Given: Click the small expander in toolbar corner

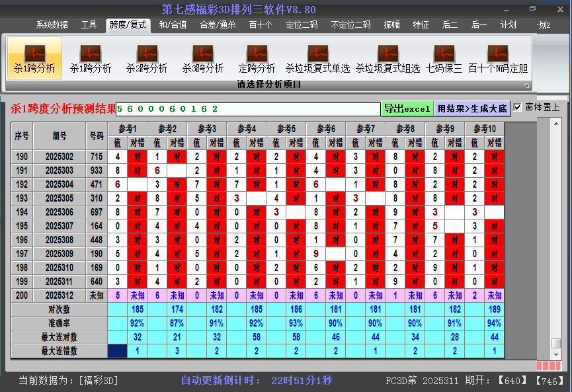Looking at the screenshot, I should click(x=527, y=84).
